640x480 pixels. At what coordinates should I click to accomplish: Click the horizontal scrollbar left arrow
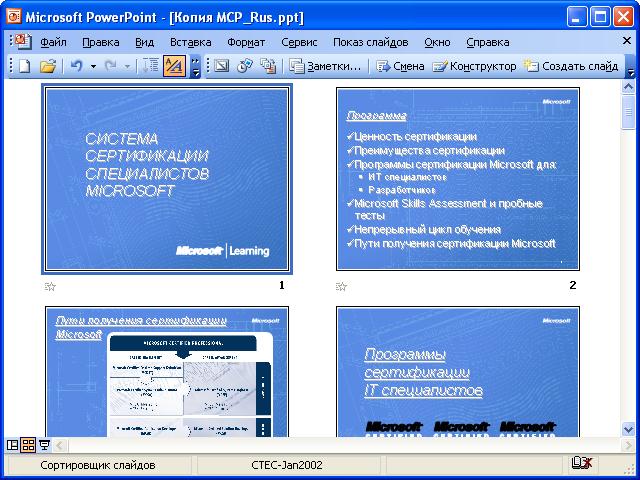60,445
